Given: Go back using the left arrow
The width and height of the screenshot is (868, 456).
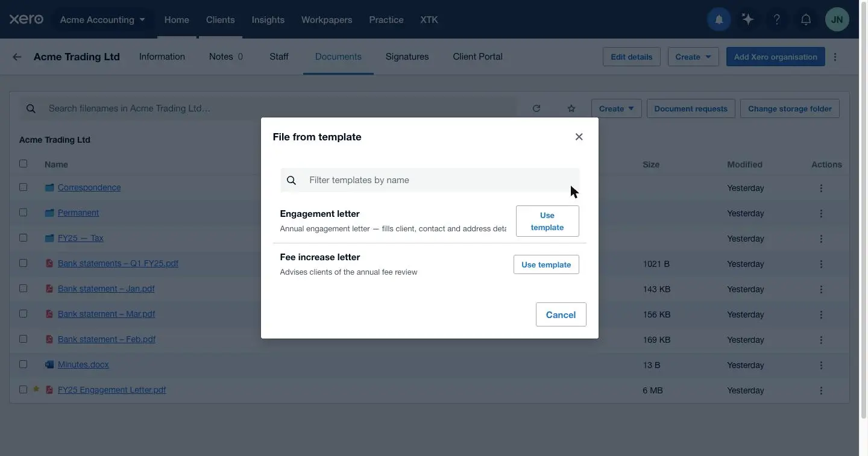Looking at the screenshot, I should (17, 57).
